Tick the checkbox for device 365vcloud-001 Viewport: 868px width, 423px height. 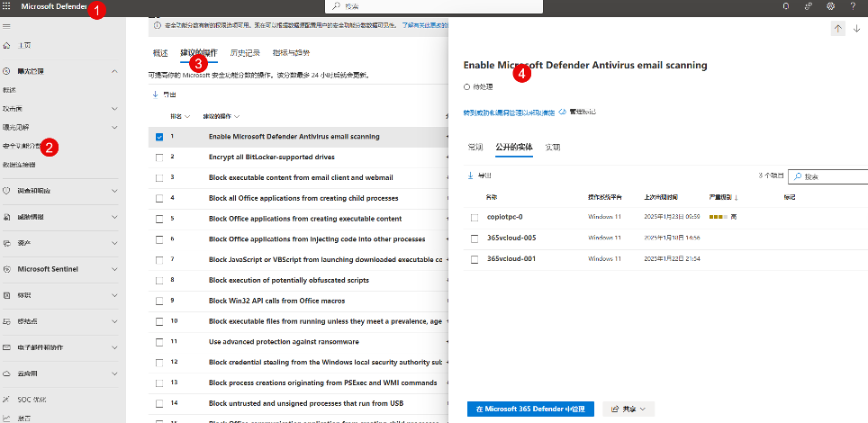[x=475, y=259]
